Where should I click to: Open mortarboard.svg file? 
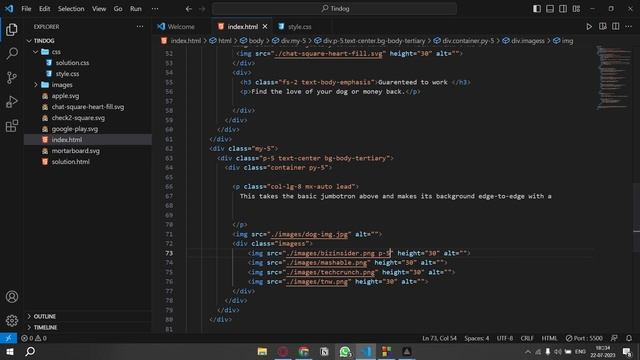pos(76,151)
